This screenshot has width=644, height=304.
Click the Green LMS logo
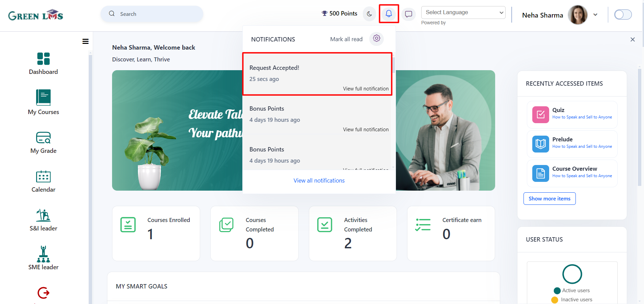(x=36, y=15)
